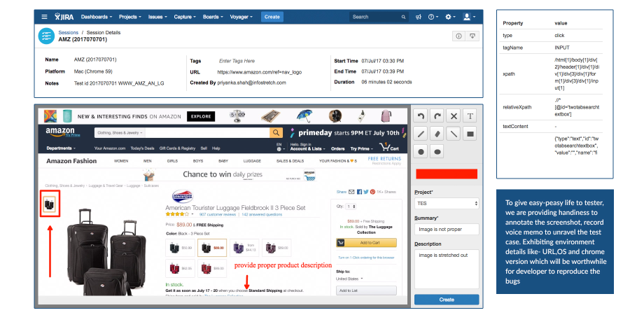Click the Facebook share icon
Screen dimensions: 644x315
[359, 192]
